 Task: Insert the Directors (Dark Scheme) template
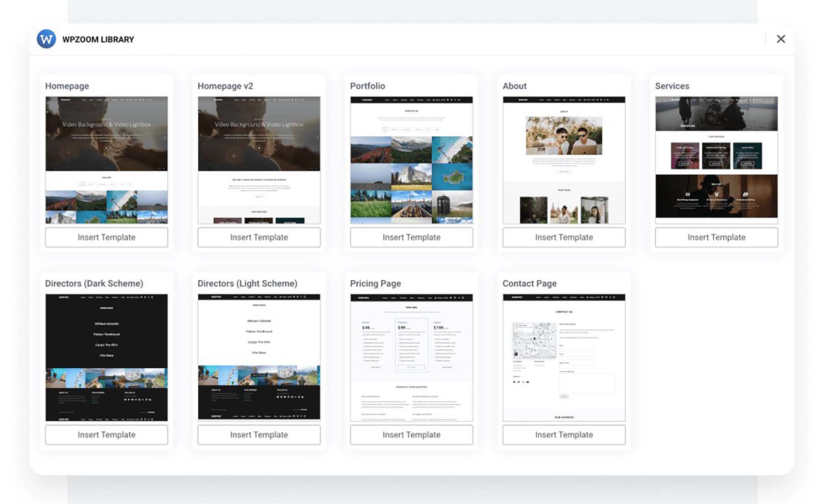[x=106, y=434]
